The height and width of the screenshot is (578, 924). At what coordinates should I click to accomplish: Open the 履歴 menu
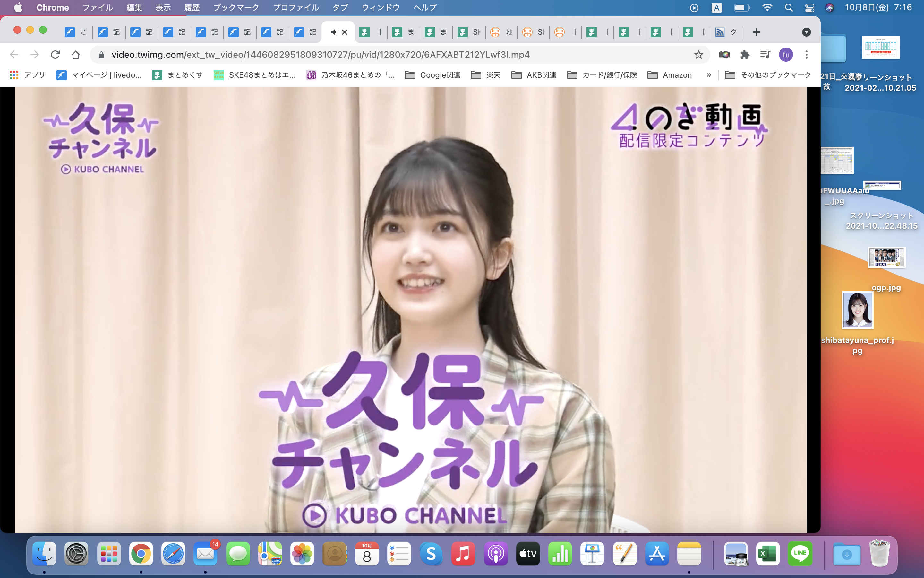click(x=192, y=8)
